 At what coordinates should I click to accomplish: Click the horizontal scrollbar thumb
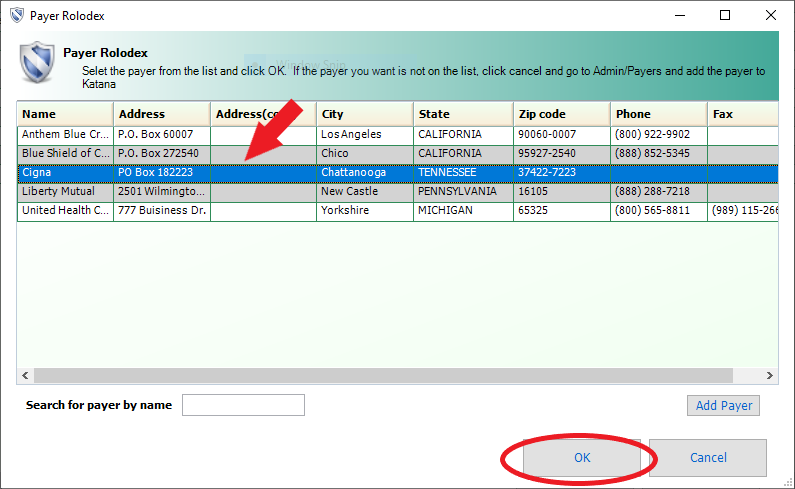pyautogui.click(x=383, y=375)
